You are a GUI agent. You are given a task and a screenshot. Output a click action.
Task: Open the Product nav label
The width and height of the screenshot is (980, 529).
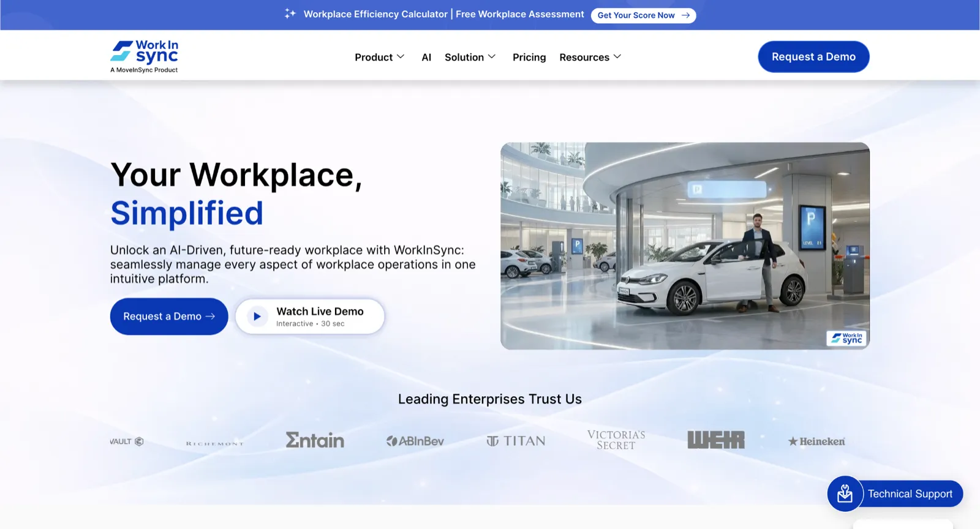374,57
